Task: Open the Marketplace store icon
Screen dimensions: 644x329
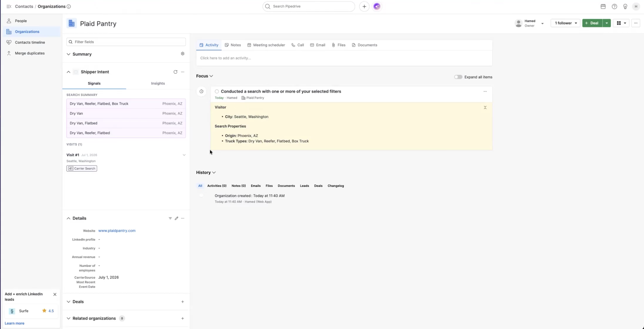Action: (603, 6)
